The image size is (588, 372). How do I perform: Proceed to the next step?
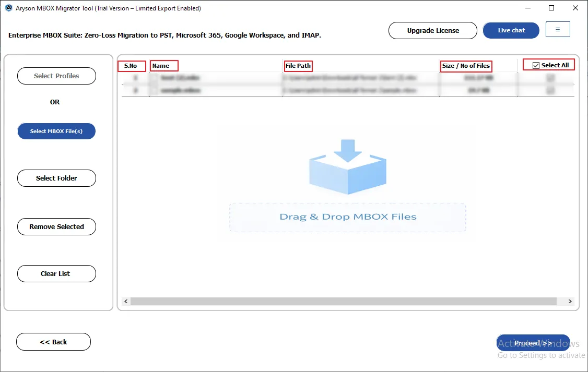[533, 343]
